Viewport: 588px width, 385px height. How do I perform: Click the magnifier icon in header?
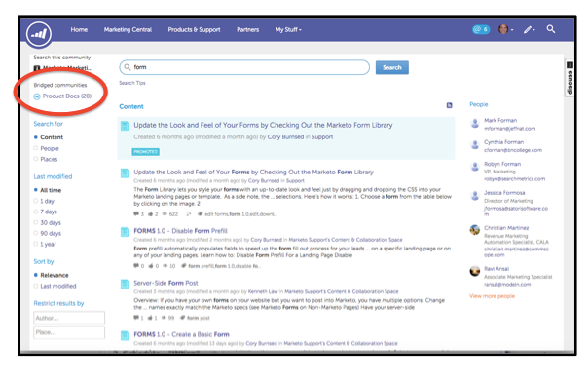click(550, 29)
